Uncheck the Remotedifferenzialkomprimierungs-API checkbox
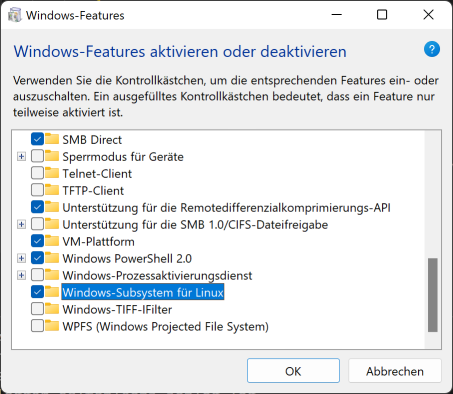Screen dimensions: 453x394 [37, 207]
